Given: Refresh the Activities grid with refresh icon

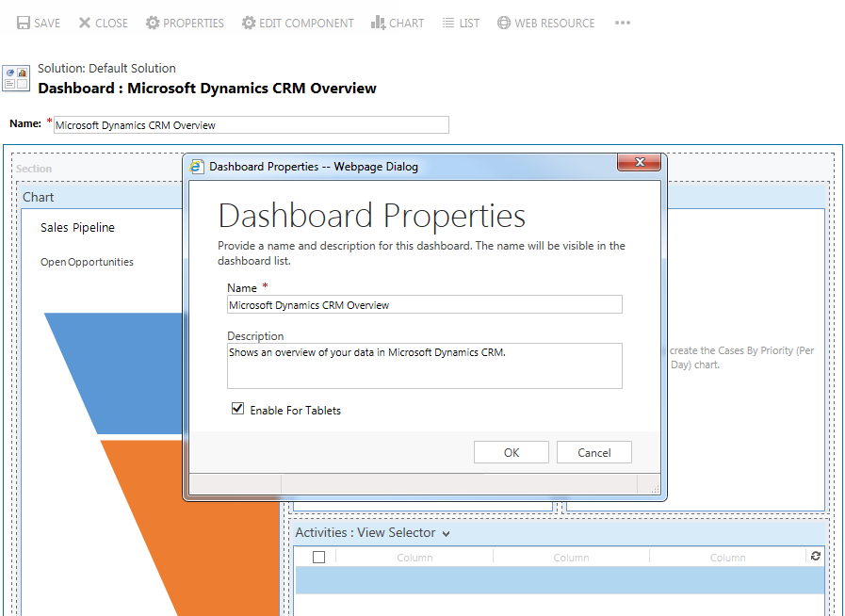Looking at the screenshot, I should point(816,557).
